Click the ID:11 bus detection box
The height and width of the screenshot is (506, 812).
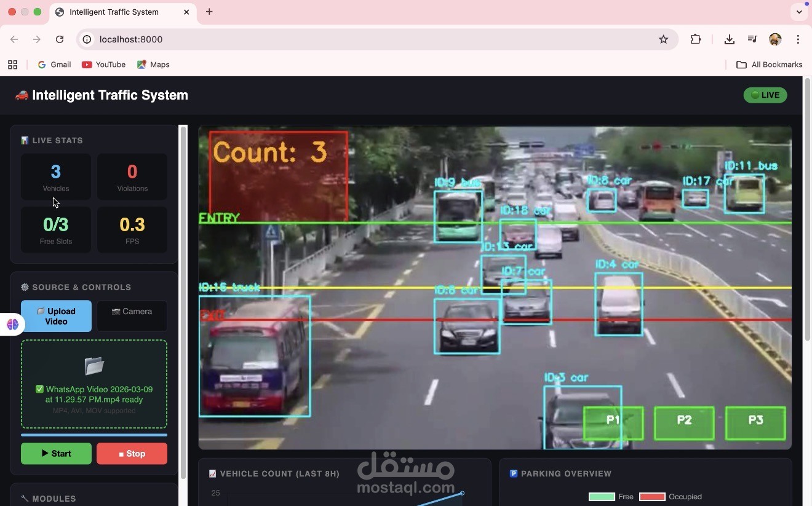pyautogui.click(x=744, y=194)
